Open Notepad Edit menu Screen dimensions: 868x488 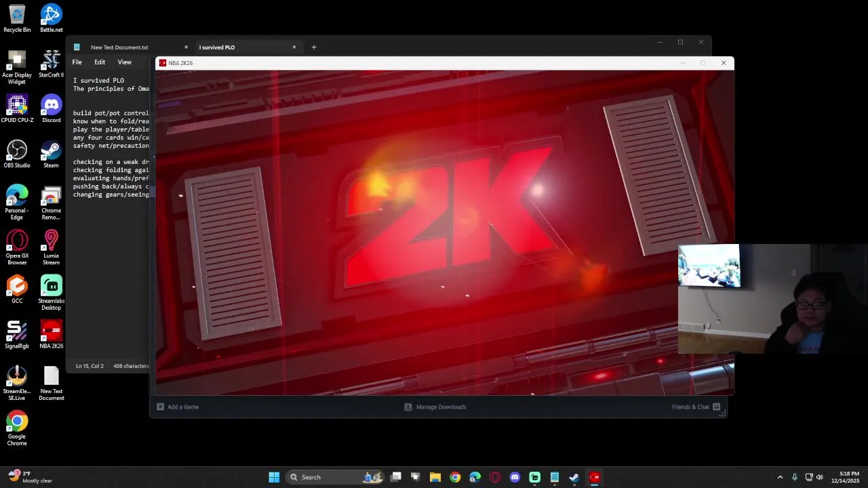click(100, 62)
